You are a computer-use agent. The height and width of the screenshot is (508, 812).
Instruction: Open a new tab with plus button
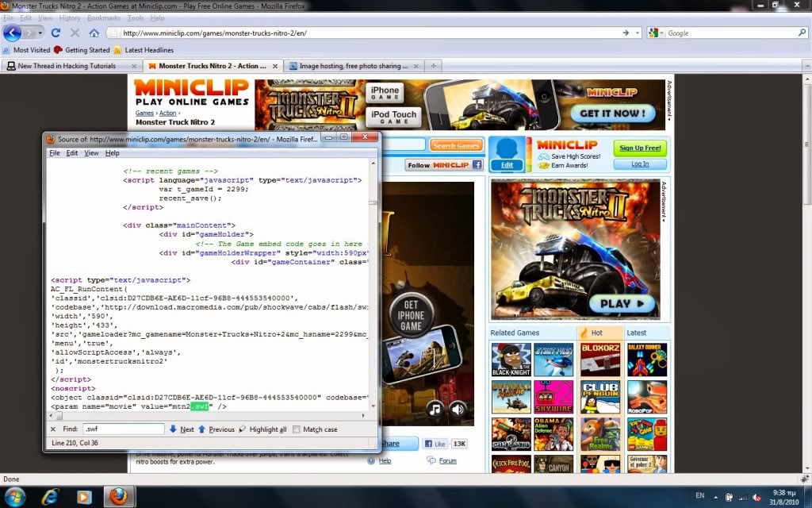click(x=434, y=66)
